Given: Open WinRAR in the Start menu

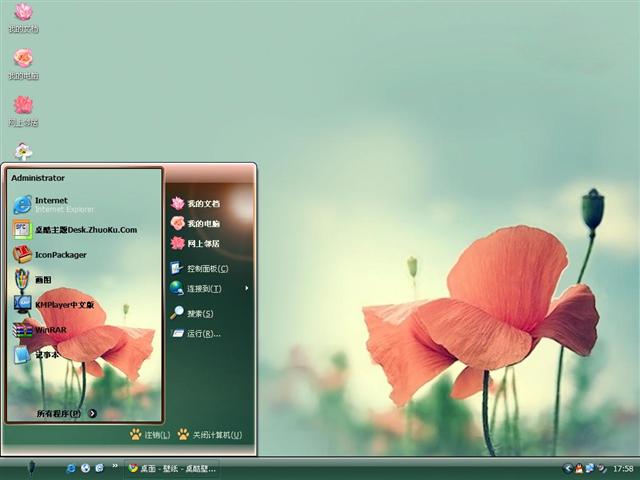Looking at the screenshot, I should tap(48, 329).
